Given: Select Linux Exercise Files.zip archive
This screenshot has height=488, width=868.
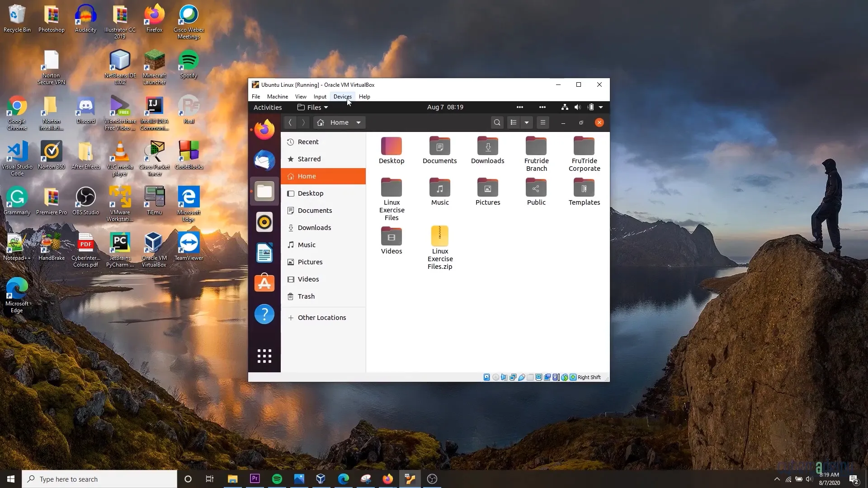Looking at the screenshot, I should point(439,237).
